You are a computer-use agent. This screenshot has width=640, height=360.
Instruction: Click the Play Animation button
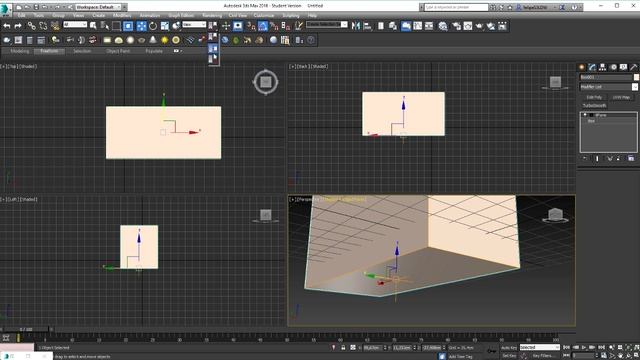(x=583, y=347)
